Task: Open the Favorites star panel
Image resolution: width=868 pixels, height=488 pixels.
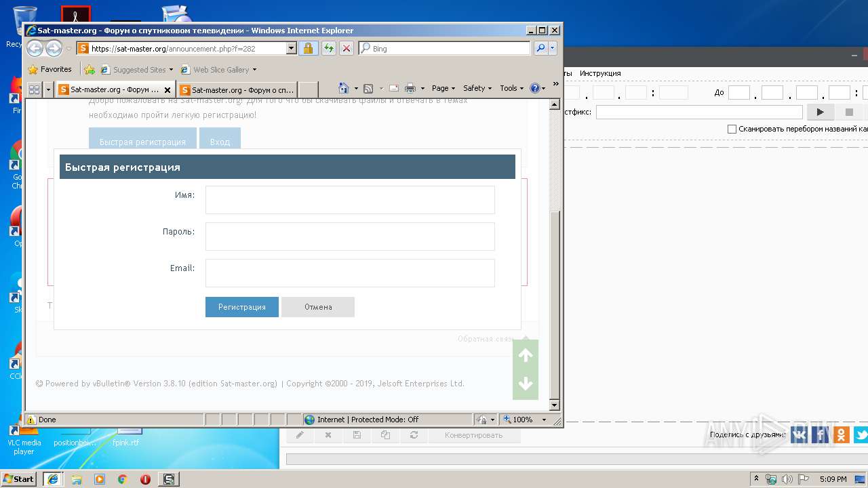Action: tap(50, 69)
